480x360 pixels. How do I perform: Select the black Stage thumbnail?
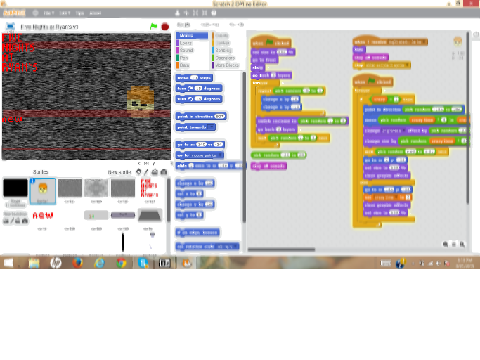(x=15, y=188)
